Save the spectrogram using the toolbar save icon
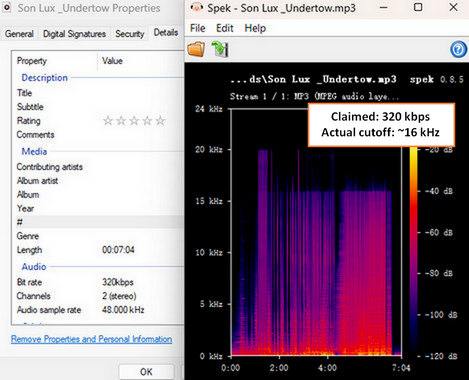This screenshot has height=380, width=469. coord(220,49)
